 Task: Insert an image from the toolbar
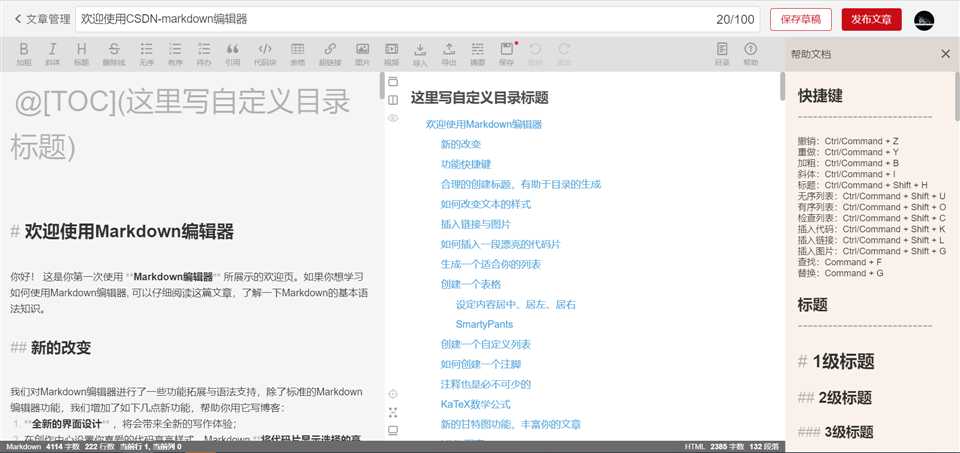[362, 54]
